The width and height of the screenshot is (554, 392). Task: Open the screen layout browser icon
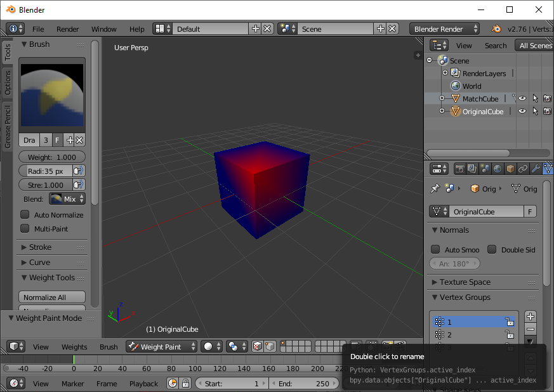pyautogui.click(x=162, y=29)
